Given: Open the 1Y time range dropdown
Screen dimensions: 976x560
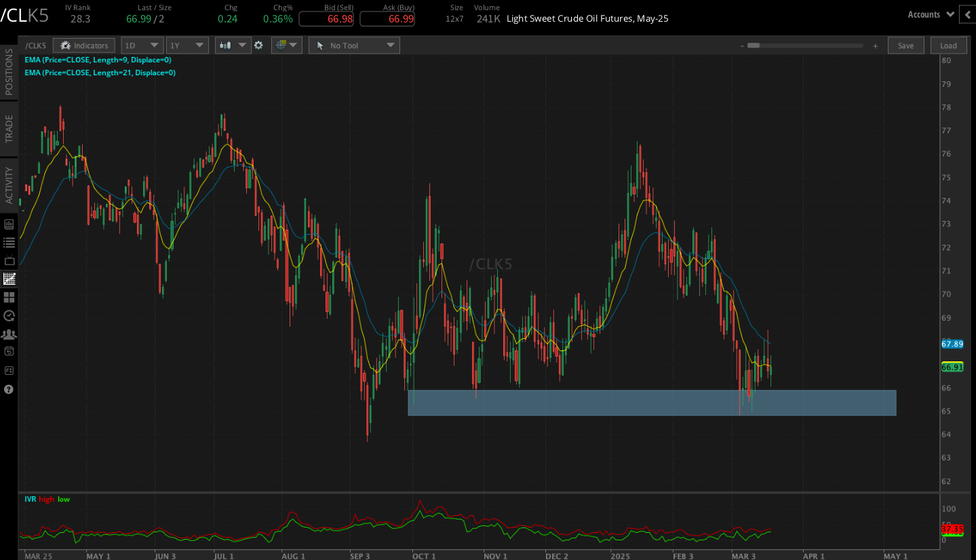Looking at the screenshot, I should click(x=187, y=45).
